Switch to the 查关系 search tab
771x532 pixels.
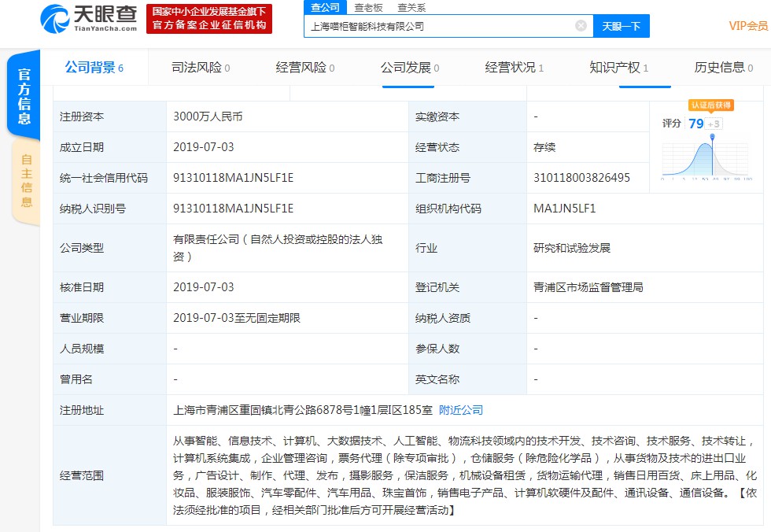pos(411,7)
